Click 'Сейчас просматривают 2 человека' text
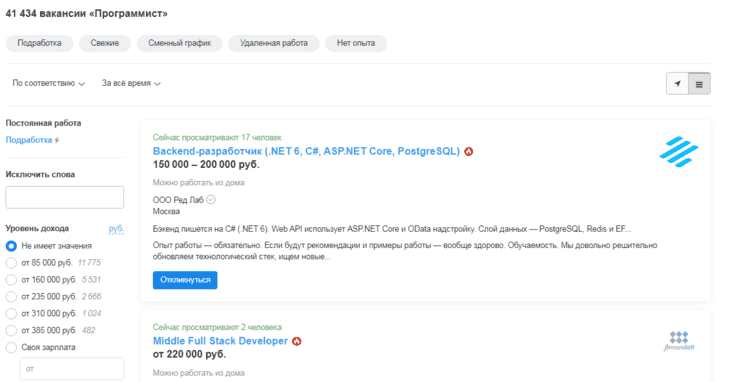730x382 pixels. pos(217,327)
